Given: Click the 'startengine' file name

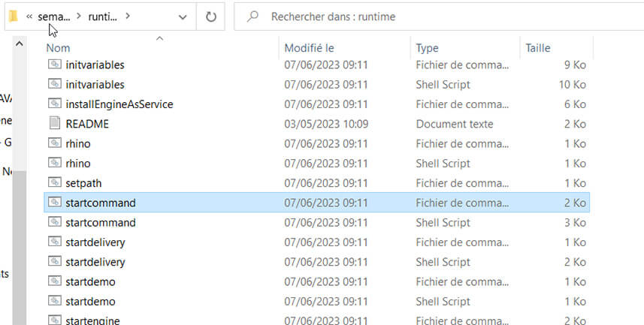Looking at the screenshot, I should pos(93,320).
